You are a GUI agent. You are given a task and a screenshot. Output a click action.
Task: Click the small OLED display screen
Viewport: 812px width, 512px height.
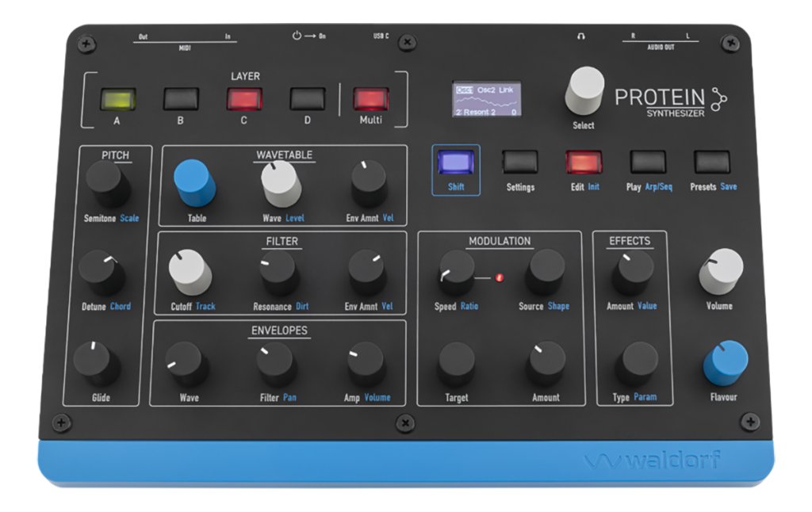tap(487, 99)
